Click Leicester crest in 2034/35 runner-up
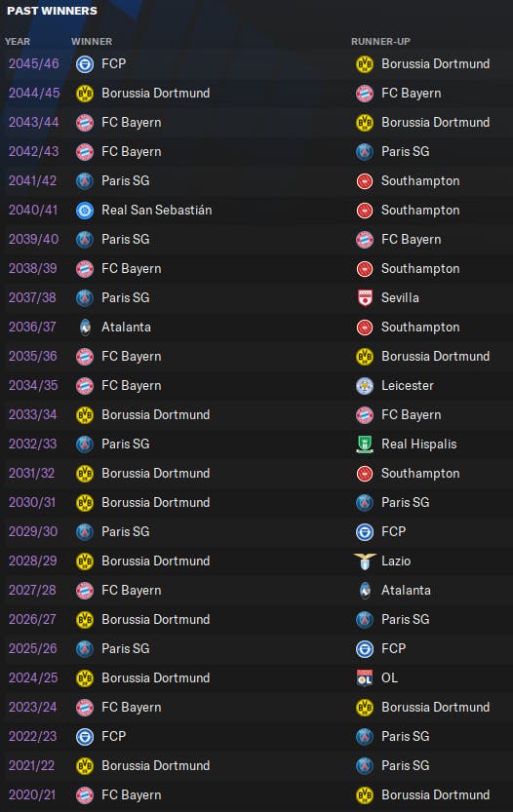Image resolution: width=513 pixels, height=812 pixels. [x=365, y=386]
